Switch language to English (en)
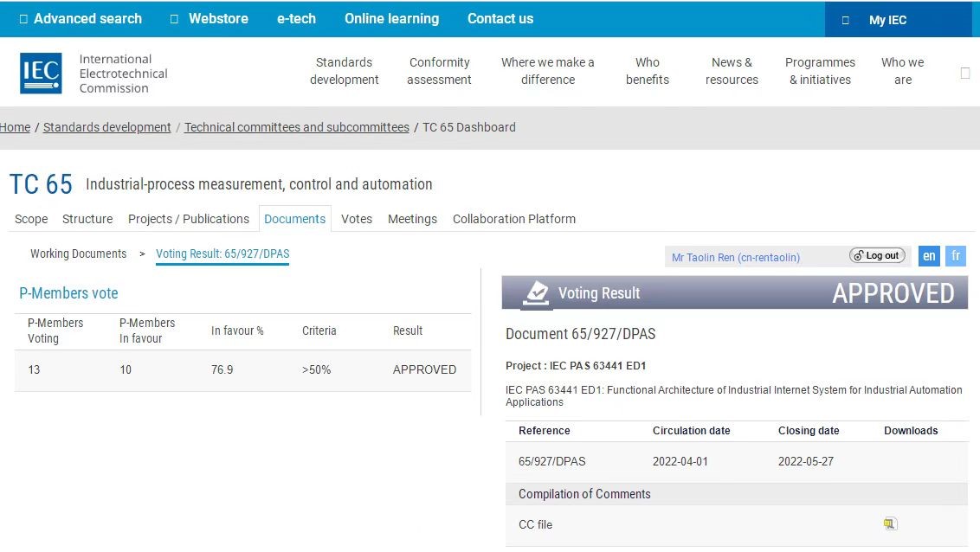The width and height of the screenshot is (980, 552). click(929, 256)
